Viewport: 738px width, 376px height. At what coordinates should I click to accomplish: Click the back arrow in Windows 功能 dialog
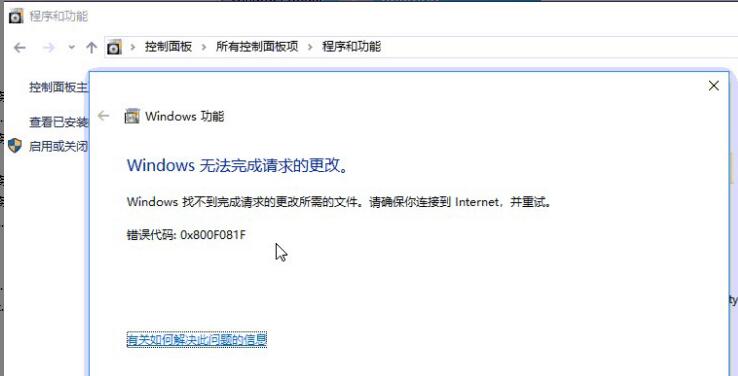click(103, 116)
